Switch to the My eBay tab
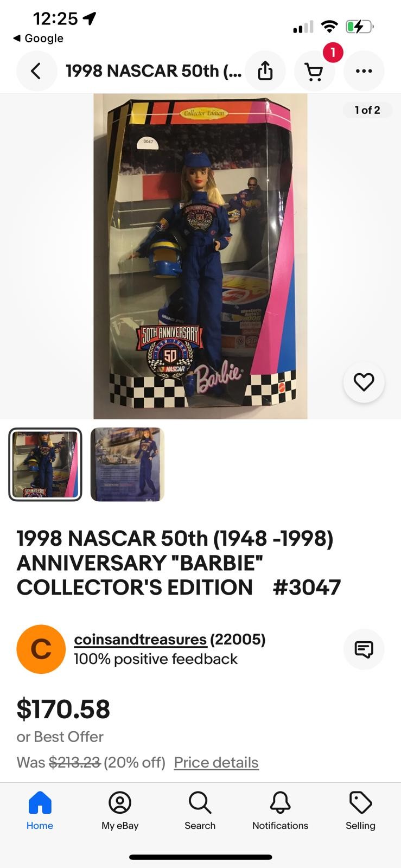 coord(120,810)
